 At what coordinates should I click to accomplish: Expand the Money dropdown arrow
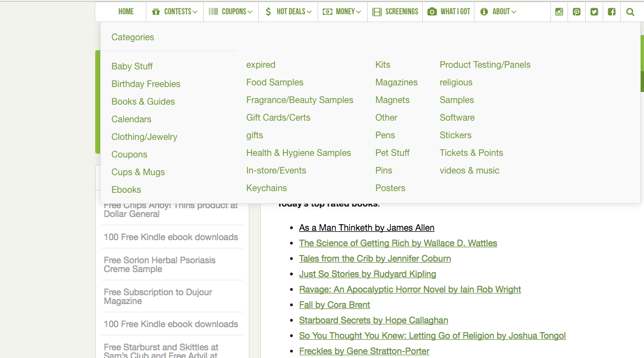[358, 12]
